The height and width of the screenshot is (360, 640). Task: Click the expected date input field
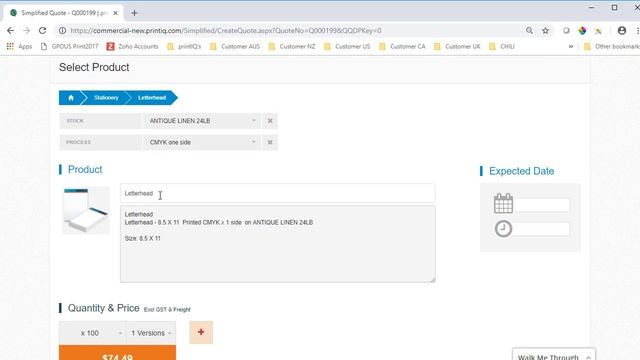coord(542,205)
